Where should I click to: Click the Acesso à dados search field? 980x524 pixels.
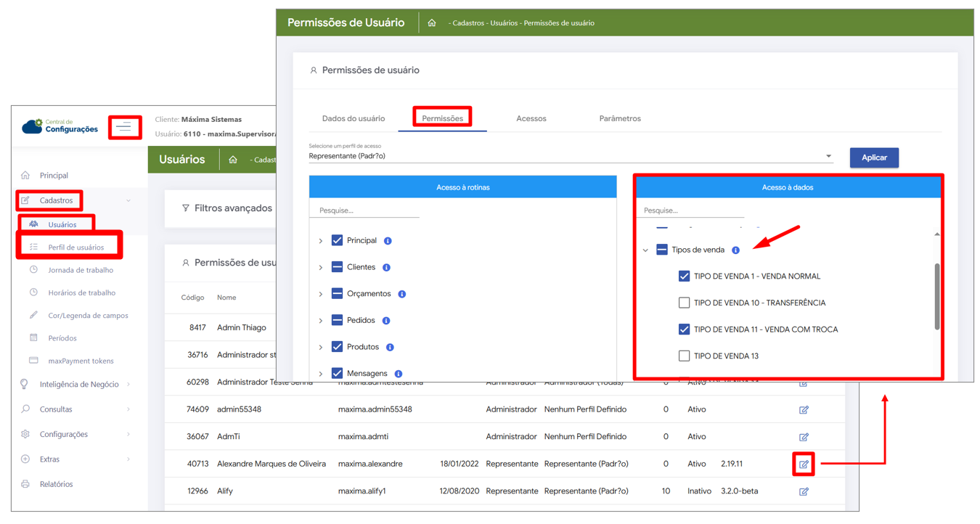coord(690,210)
